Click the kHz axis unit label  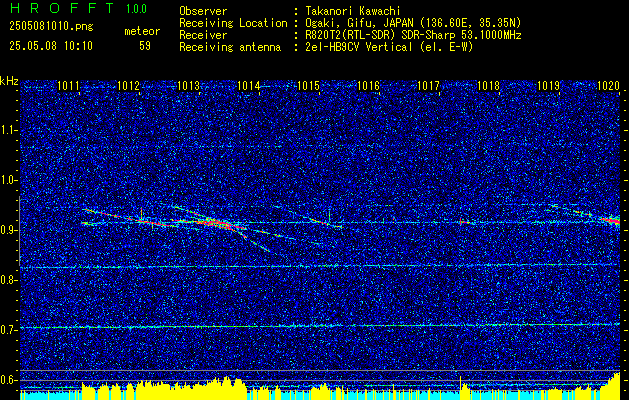[x=9, y=81]
